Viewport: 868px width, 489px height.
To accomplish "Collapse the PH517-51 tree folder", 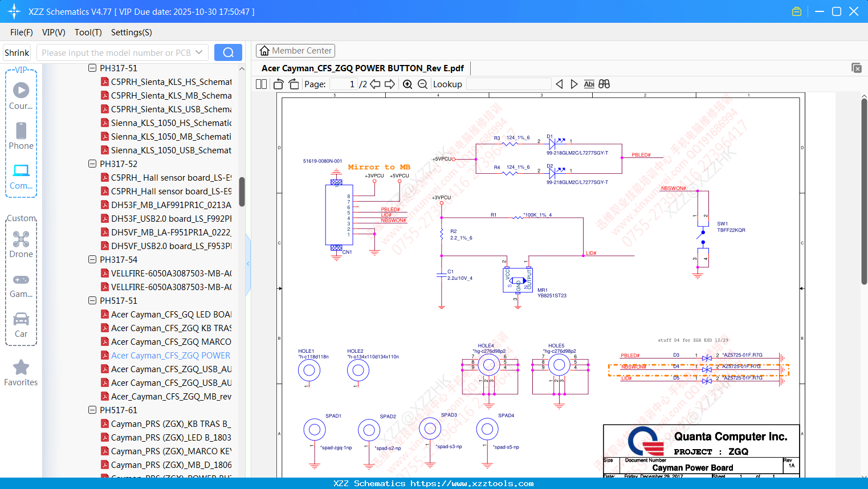I will coord(92,300).
